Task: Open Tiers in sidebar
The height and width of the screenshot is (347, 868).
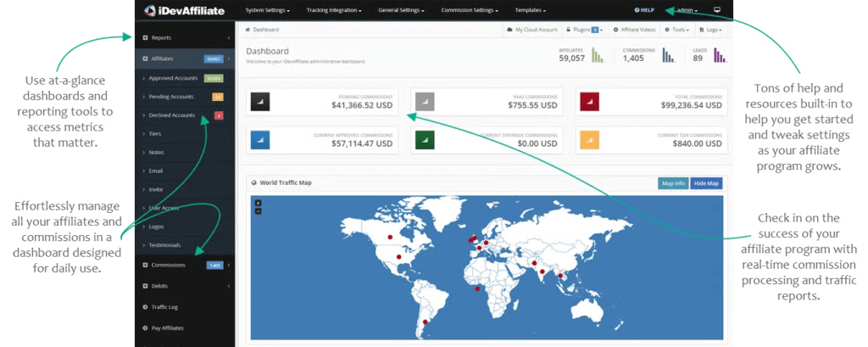Action: [185, 134]
